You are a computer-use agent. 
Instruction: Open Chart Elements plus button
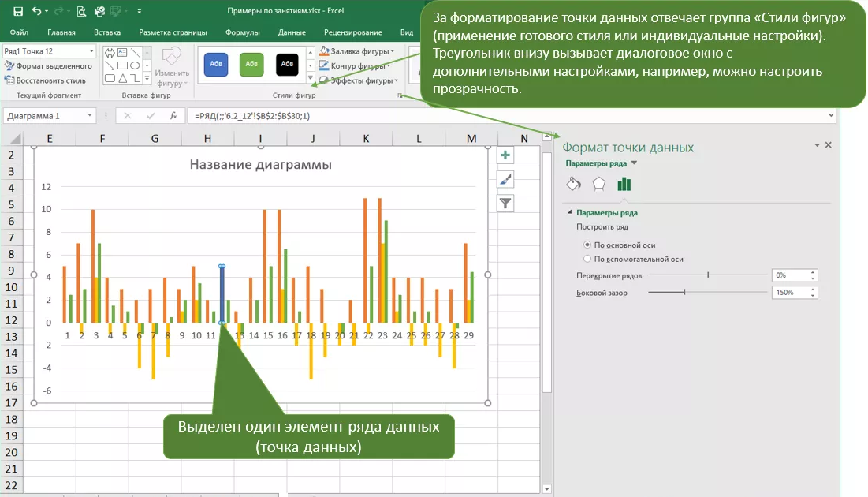tap(505, 155)
